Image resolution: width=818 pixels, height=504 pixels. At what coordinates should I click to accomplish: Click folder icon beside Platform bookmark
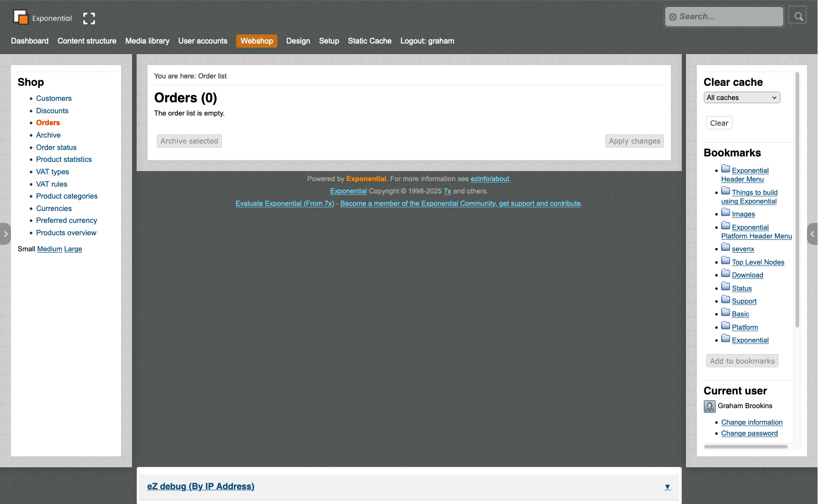(725, 326)
